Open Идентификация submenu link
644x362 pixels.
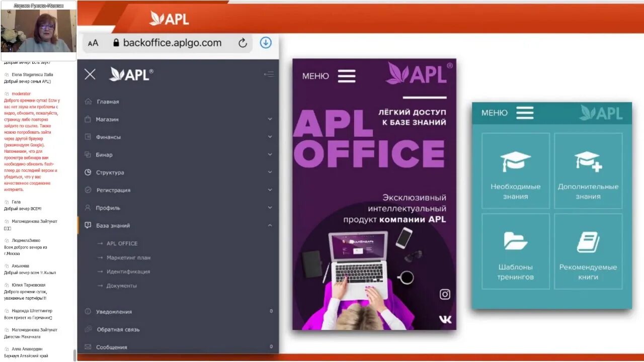[128, 271]
